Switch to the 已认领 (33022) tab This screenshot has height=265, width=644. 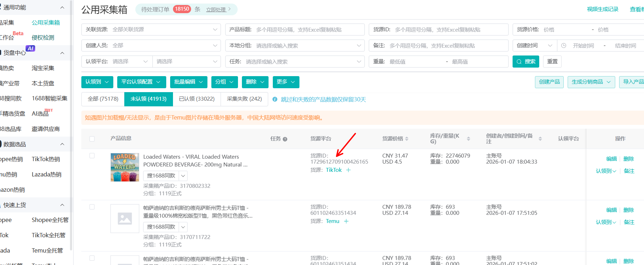197,99
